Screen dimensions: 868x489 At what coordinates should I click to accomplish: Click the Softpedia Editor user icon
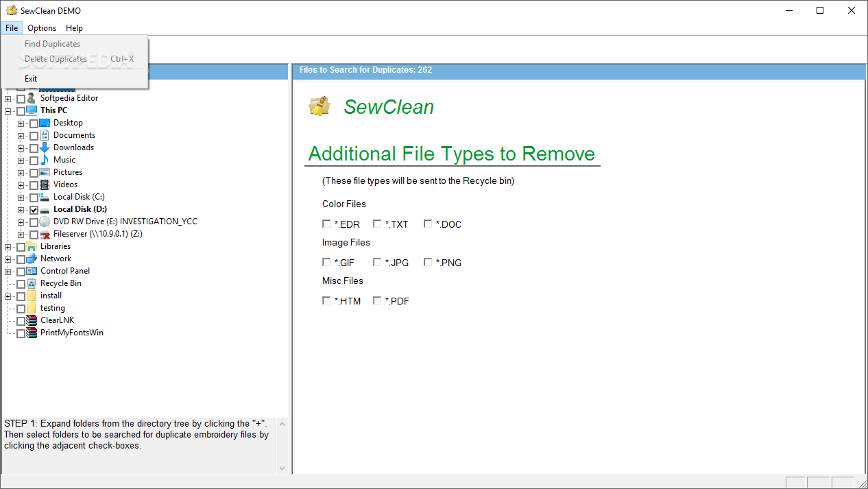(32, 98)
